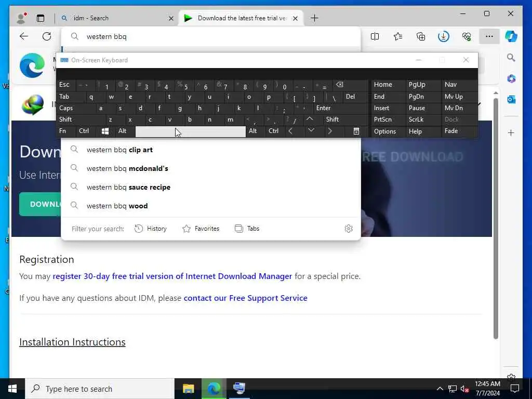Go back with the browser back arrow
Viewport: 532px width, 399px height.
coord(24,36)
